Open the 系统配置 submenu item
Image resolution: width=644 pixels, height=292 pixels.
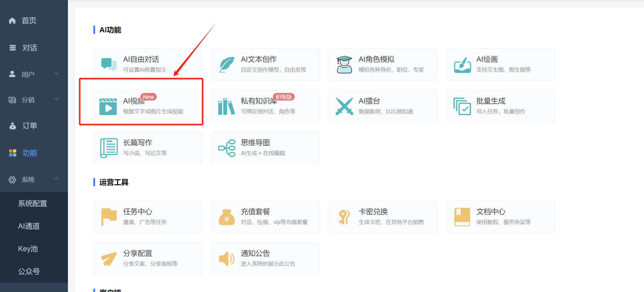(33, 204)
